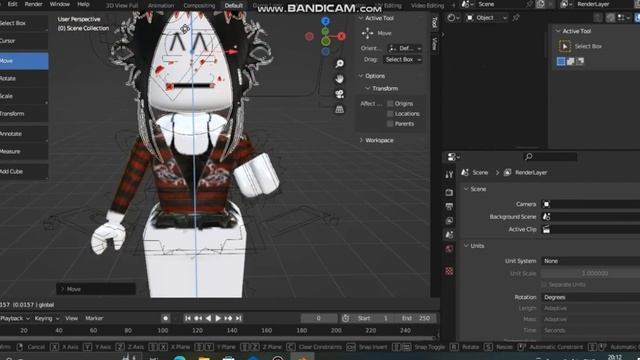This screenshot has height=360, width=640.
Task: Select the Scale tool in the left toolbar
Action: coord(24,96)
